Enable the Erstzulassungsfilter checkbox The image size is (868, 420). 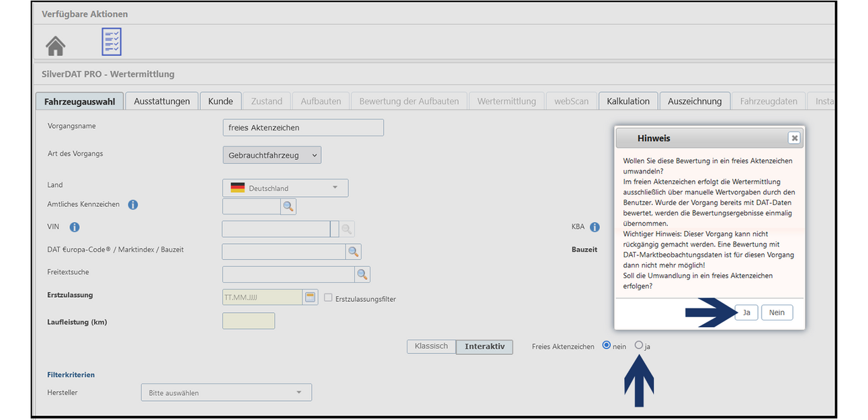point(329,298)
